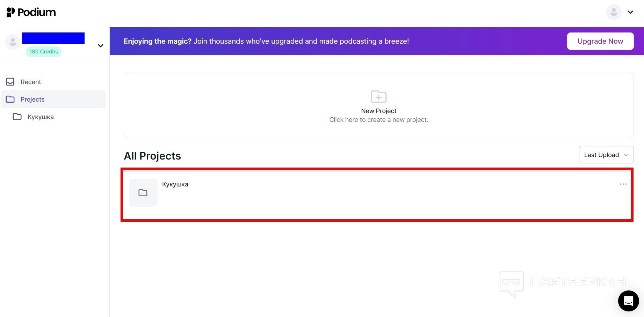This screenshot has height=317, width=644.
Task: Click the Recent inbox icon in sidebar
Action: [x=10, y=82]
